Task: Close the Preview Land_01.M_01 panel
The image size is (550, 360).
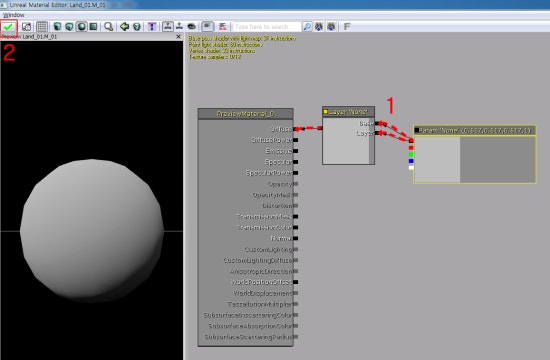Action: [x=179, y=36]
